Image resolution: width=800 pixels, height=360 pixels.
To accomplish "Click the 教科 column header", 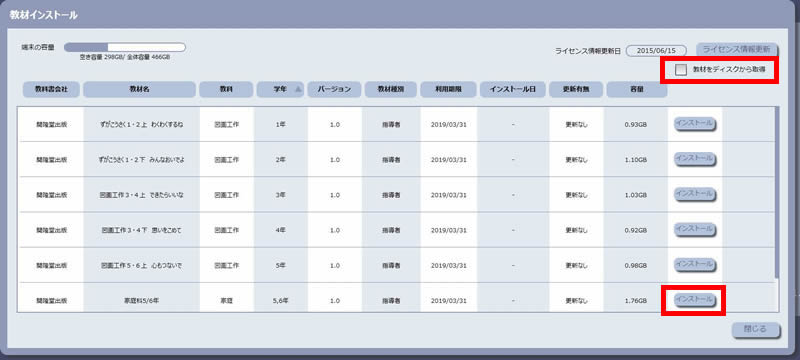I will point(226,89).
